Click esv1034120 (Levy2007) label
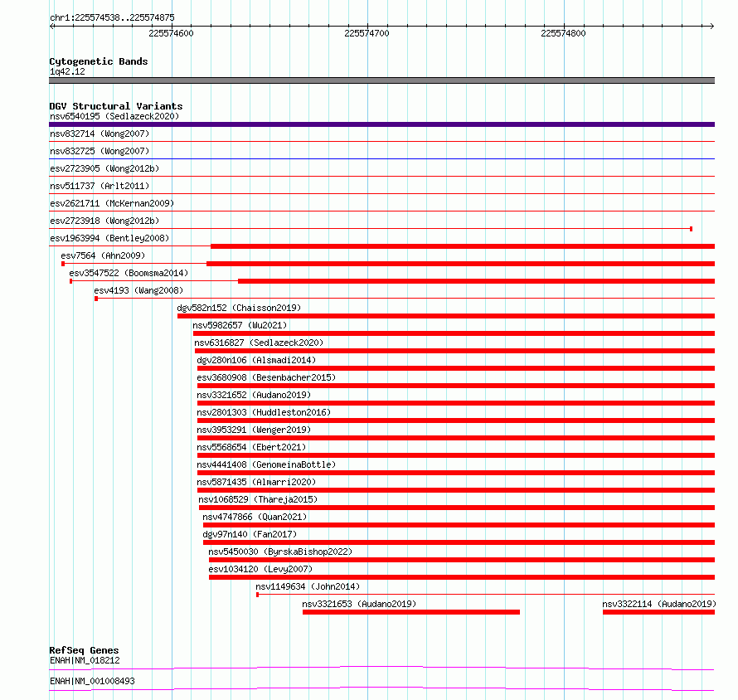 (260, 569)
